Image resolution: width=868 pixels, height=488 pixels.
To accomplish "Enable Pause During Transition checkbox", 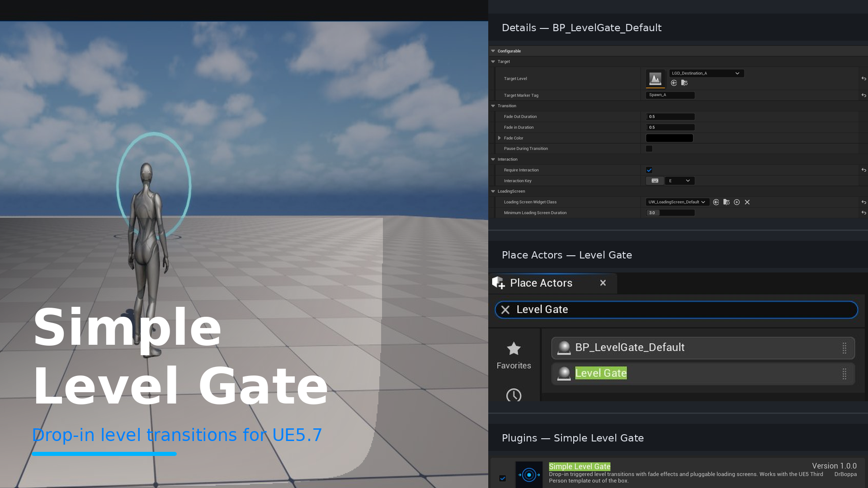I will (x=649, y=149).
